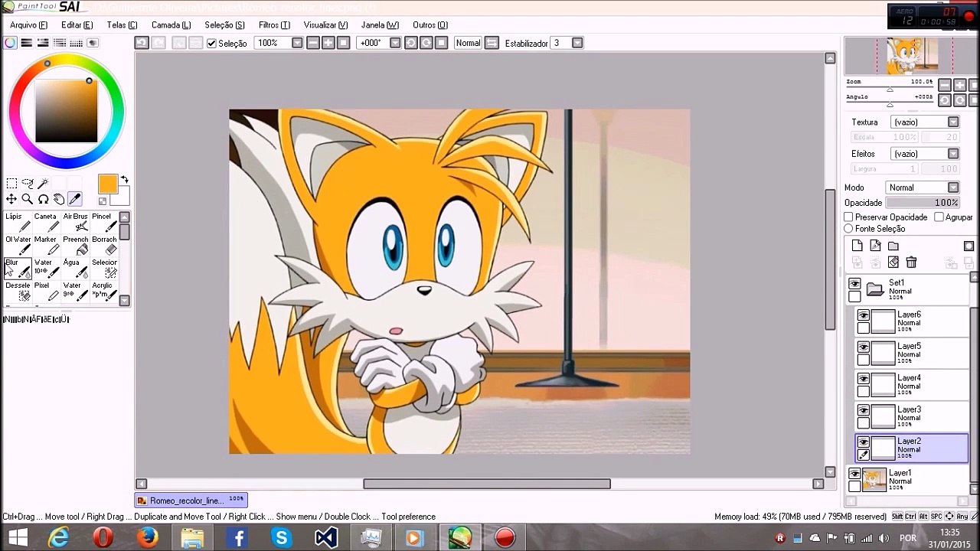
Task: Open the zoom percentage dropdown
Action: [x=298, y=43]
